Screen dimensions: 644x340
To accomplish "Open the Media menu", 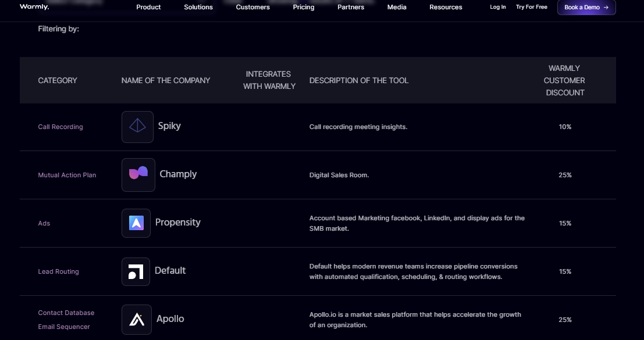I will point(397,7).
